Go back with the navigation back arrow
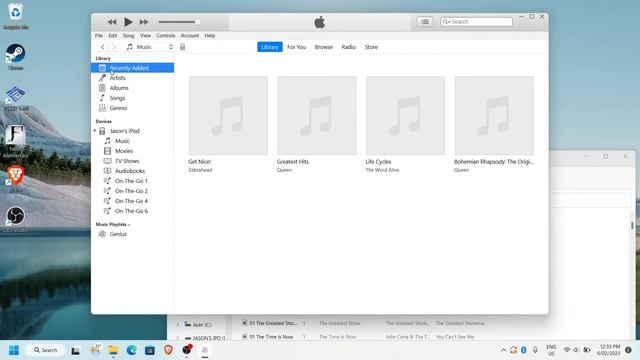Viewport: 640px width, 360px height. (x=103, y=47)
